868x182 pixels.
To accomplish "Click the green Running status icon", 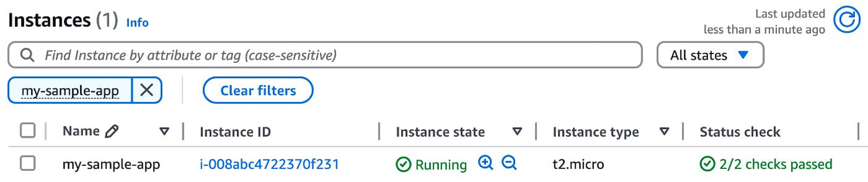I will point(403,164).
